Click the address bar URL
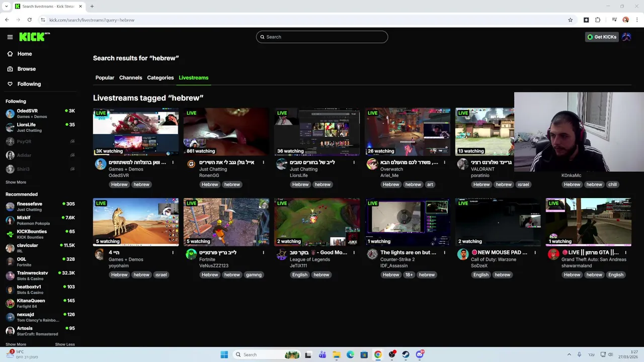The width and height of the screenshot is (644, 362). click(92, 20)
